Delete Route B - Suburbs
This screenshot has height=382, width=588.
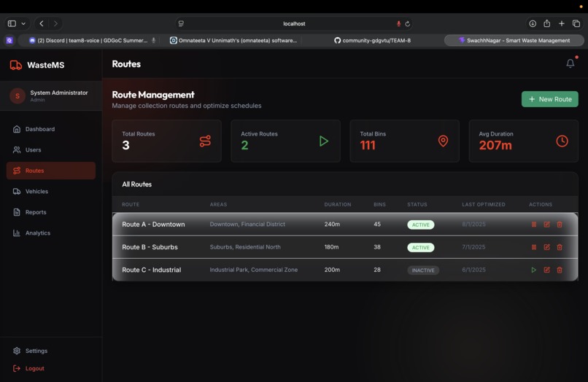pyautogui.click(x=560, y=247)
